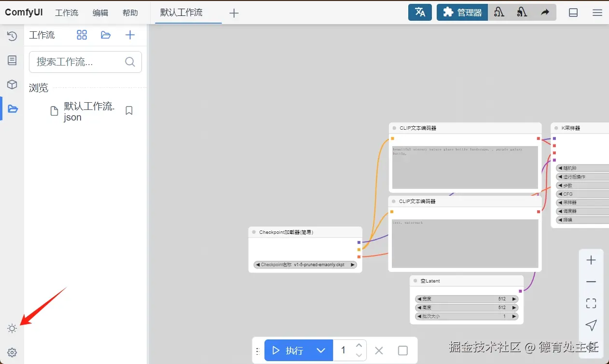Toggle the bottom panel icon

(573, 13)
